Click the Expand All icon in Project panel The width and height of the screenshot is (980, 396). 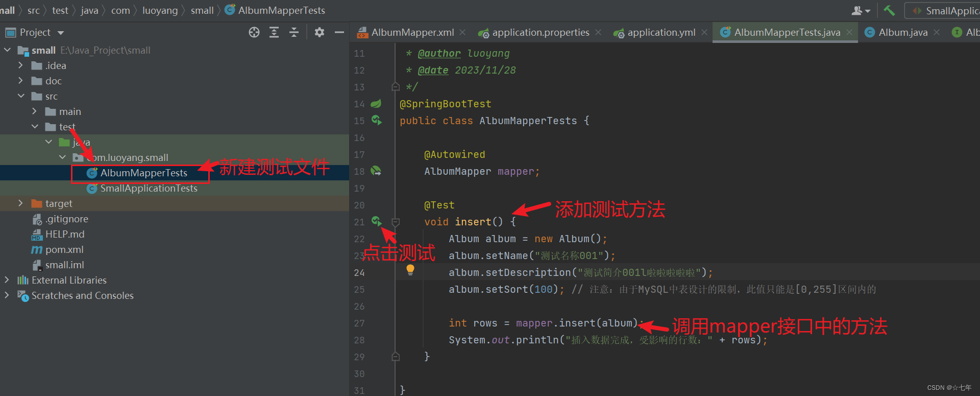[274, 32]
